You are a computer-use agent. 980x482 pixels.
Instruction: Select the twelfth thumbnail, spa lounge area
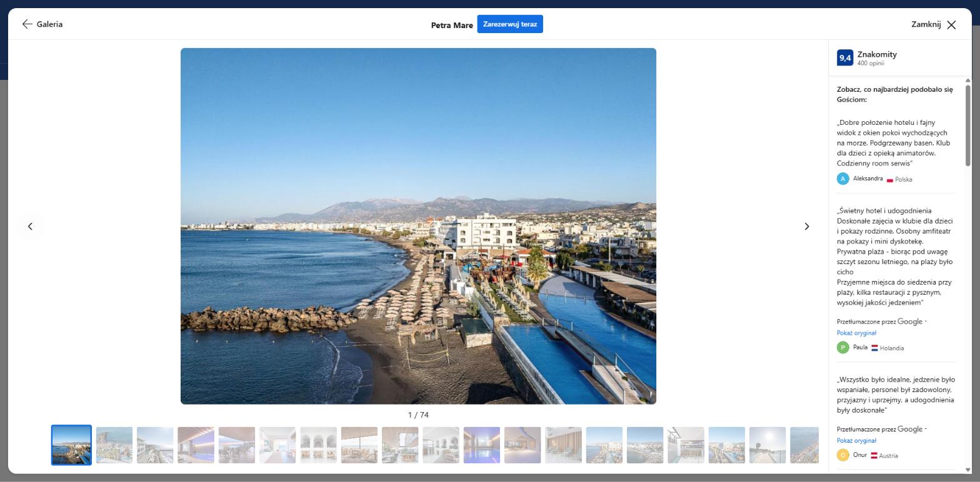coord(522,445)
